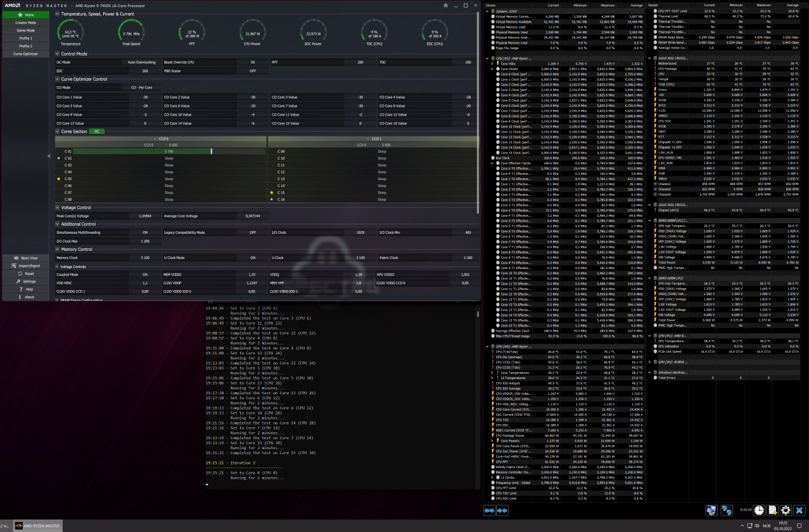Open the Curve Optimizer tab in sidebar

pos(26,54)
